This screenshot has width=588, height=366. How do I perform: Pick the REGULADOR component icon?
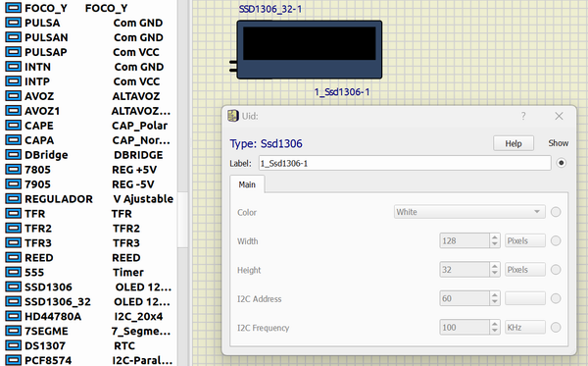pos(13,198)
